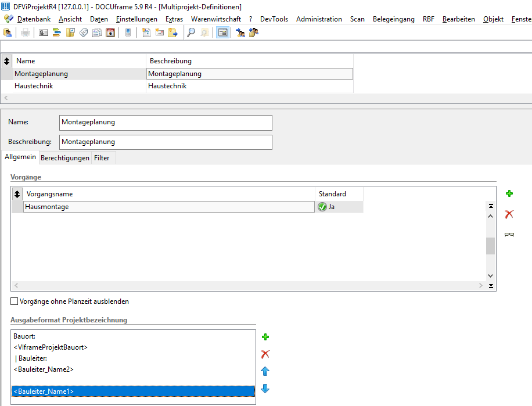Delete Vorgang with red X icon
The height and width of the screenshot is (406, 532).
(509, 214)
